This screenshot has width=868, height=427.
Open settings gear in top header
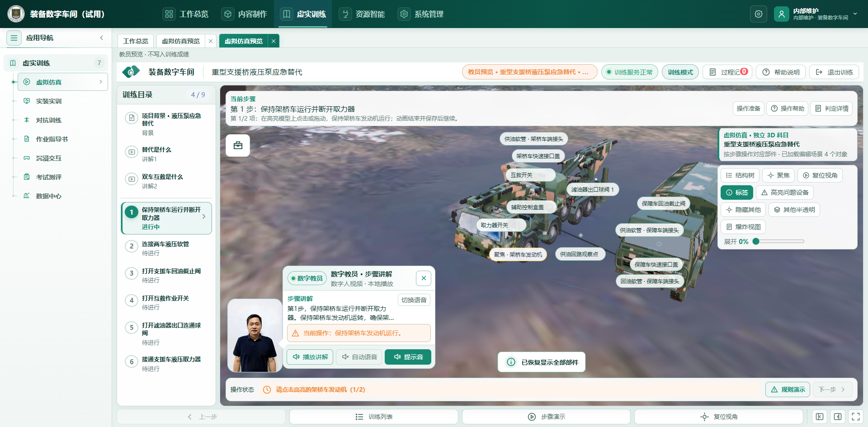click(x=759, y=14)
